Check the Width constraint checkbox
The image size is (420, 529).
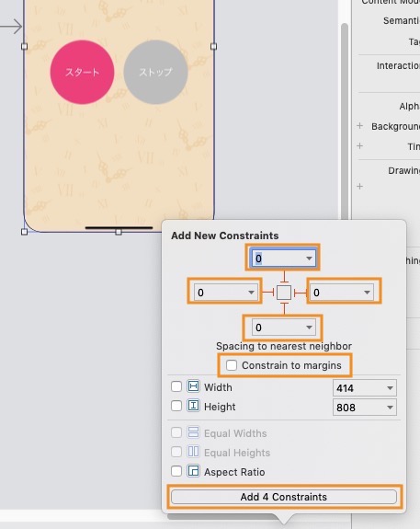[176, 386]
